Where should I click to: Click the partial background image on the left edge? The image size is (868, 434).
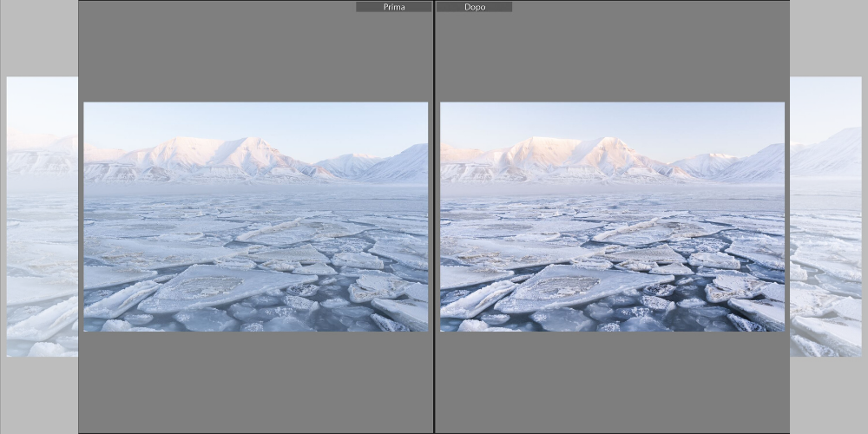pos(42,216)
